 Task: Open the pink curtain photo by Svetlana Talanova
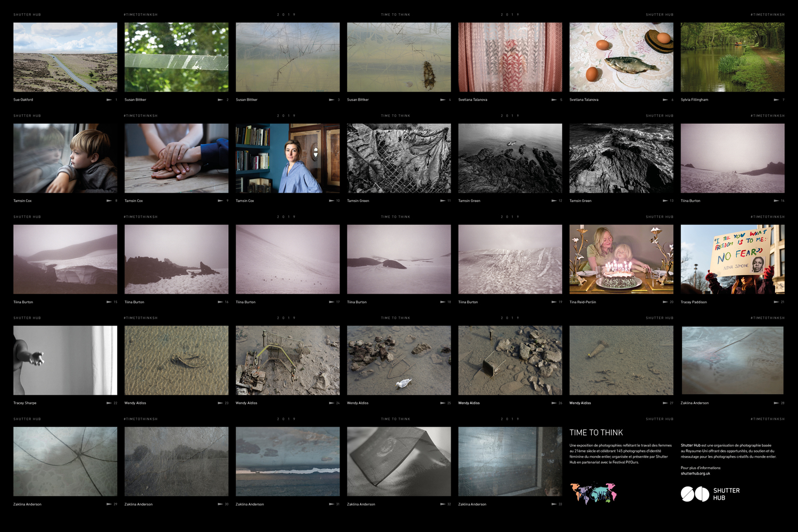[x=510, y=57]
